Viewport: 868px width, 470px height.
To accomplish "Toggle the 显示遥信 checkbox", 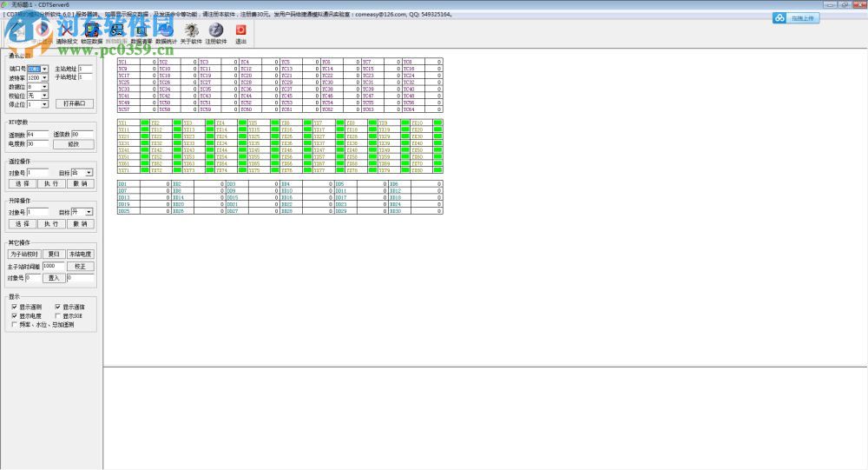I will tap(57, 307).
